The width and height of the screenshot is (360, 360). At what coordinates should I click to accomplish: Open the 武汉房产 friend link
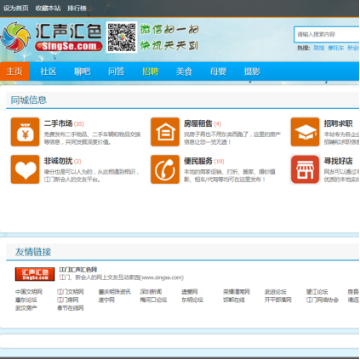[x=26, y=308]
